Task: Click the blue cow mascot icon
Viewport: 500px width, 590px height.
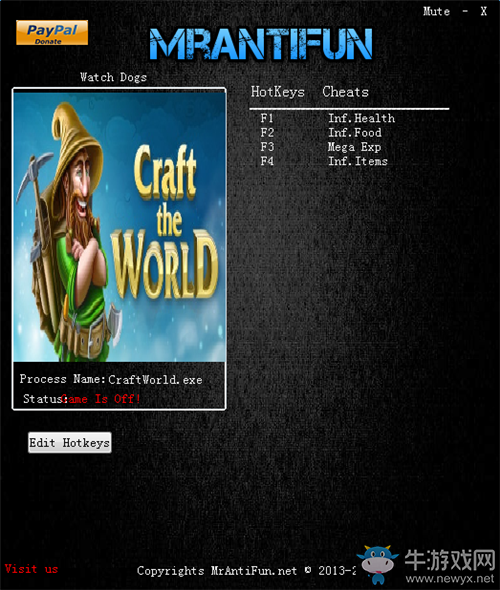Action: coord(378,564)
